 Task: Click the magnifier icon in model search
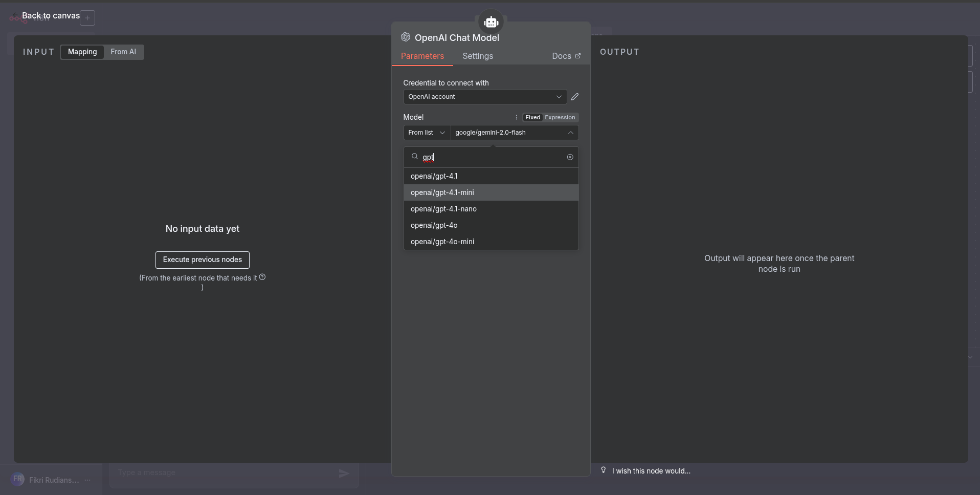pyautogui.click(x=415, y=157)
